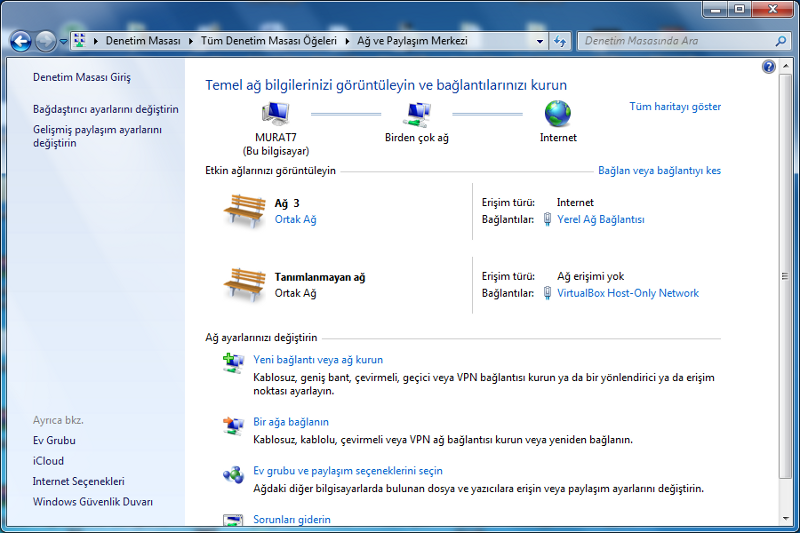Viewport: 800px width, 533px height.
Task: Click the Control Panel icon in address bar
Action: [x=80, y=41]
